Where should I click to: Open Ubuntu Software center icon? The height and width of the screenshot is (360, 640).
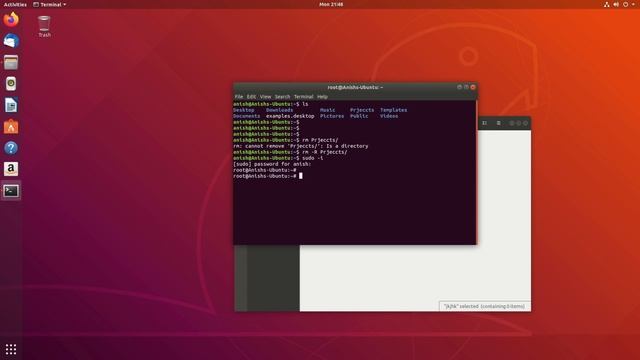11,127
